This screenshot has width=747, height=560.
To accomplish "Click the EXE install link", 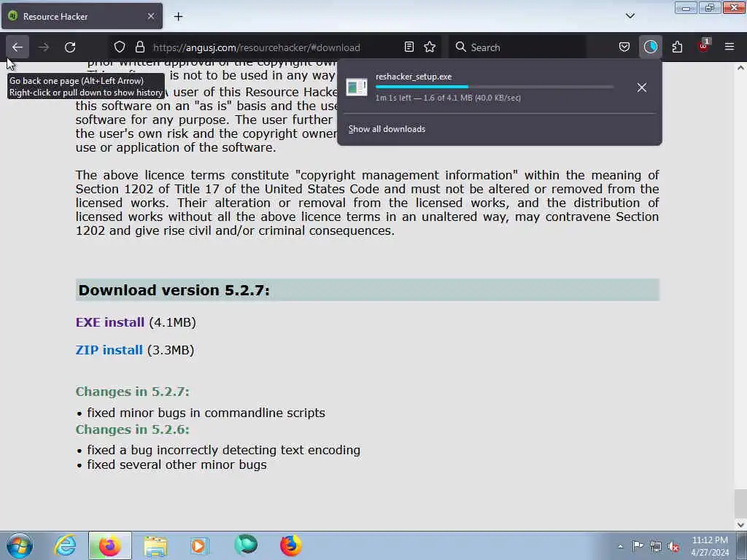I will (109, 322).
